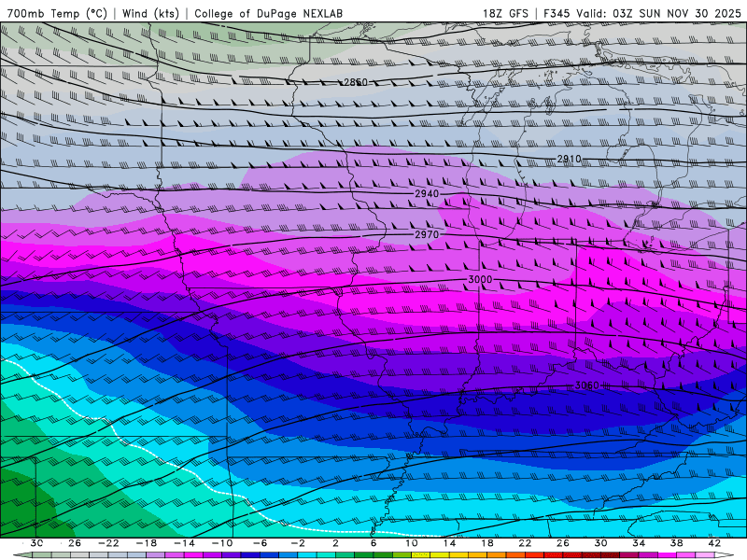The width and height of the screenshot is (747, 560).
Task: Click the dark green swatch below 6
Action: coord(383,555)
